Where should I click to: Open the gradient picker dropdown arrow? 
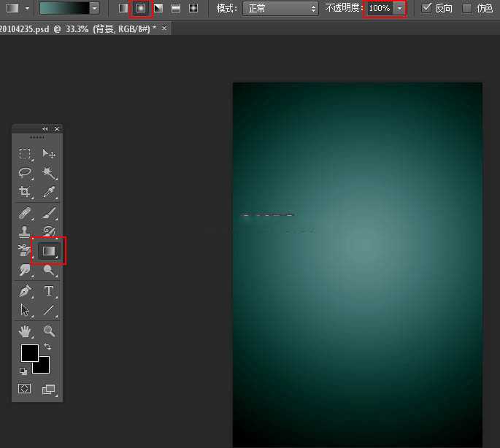pyautogui.click(x=95, y=8)
